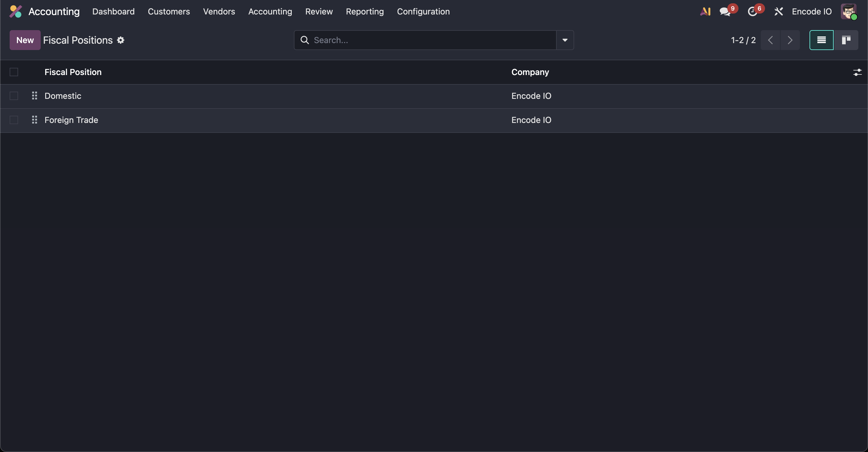Screen dimensions: 868x452
Task: Switch to Kanban view
Action: [846, 40]
